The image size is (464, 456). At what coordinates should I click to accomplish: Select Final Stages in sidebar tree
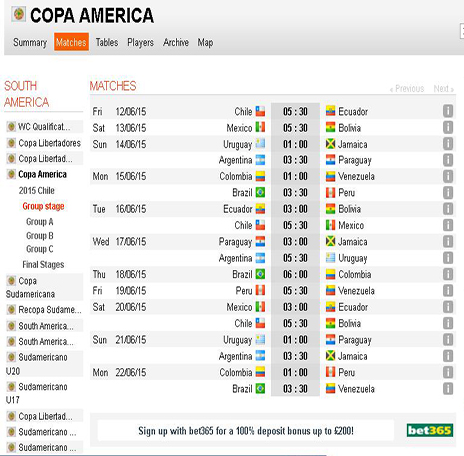point(43,265)
